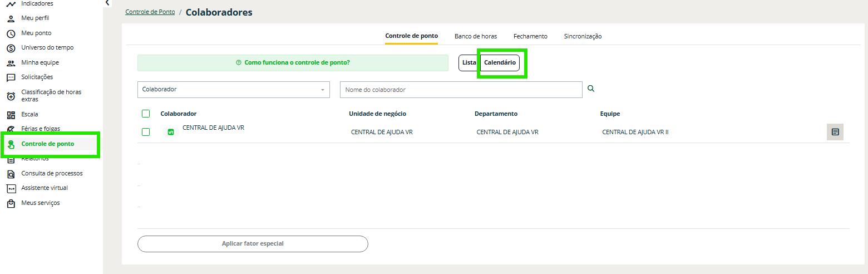The height and width of the screenshot is (274, 868).
Task: Open the employee timesheet details icon
Action: point(835,132)
